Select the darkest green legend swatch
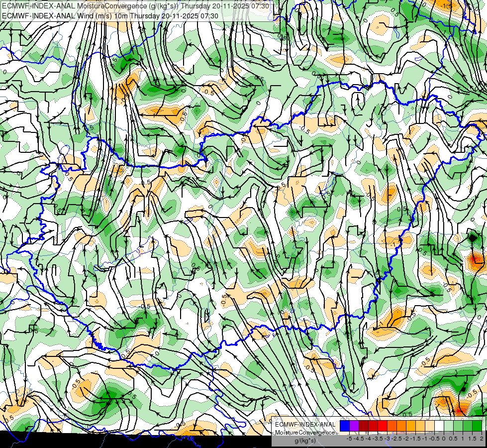This screenshot has height=448, width=487. (x=477, y=426)
